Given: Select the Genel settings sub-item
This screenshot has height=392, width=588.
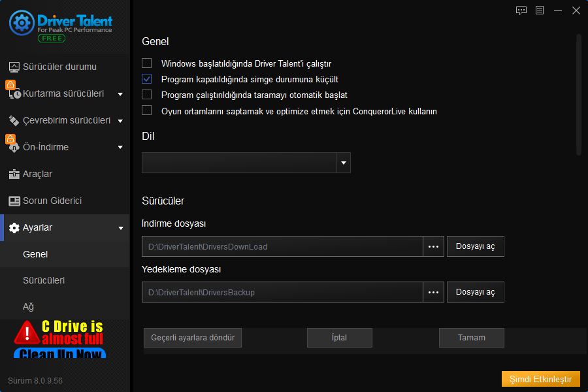Looking at the screenshot, I should click(x=65, y=254).
